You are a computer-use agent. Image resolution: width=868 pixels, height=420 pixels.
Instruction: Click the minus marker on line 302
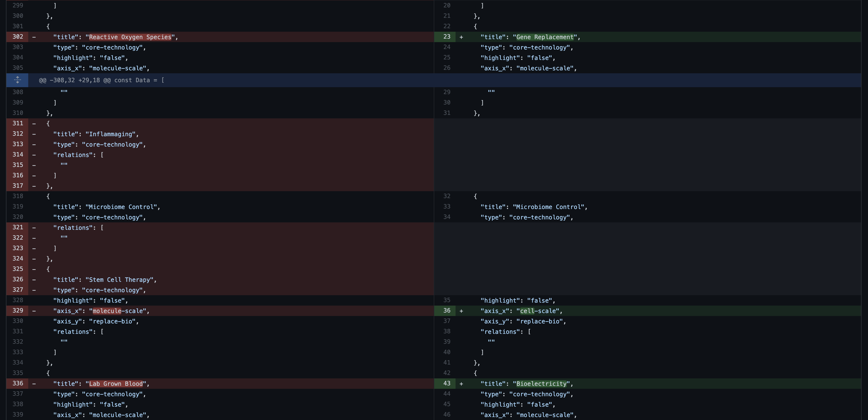coord(34,37)
